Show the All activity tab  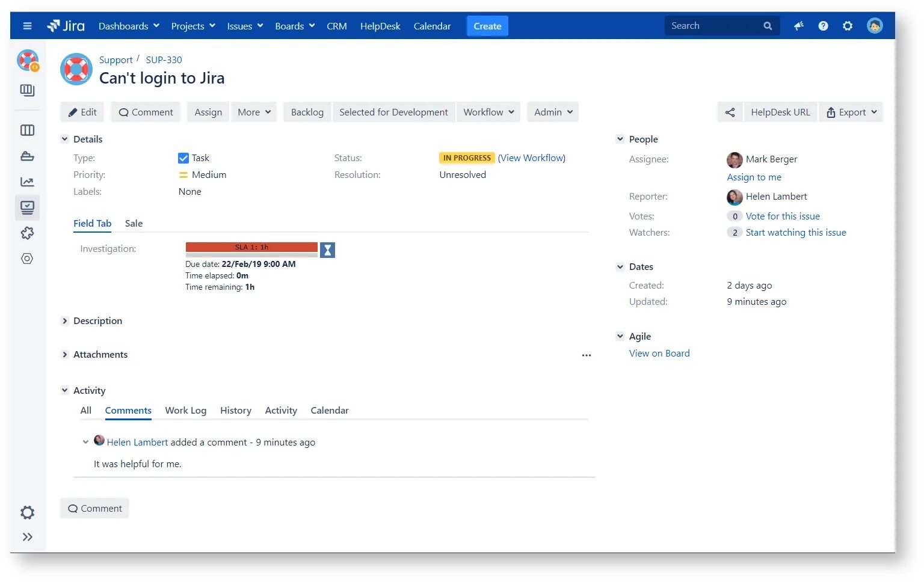click(x=86, y=411)
